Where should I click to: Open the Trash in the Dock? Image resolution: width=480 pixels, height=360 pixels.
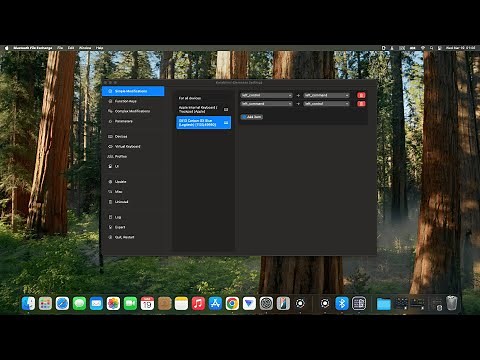[x=452, y=304]
